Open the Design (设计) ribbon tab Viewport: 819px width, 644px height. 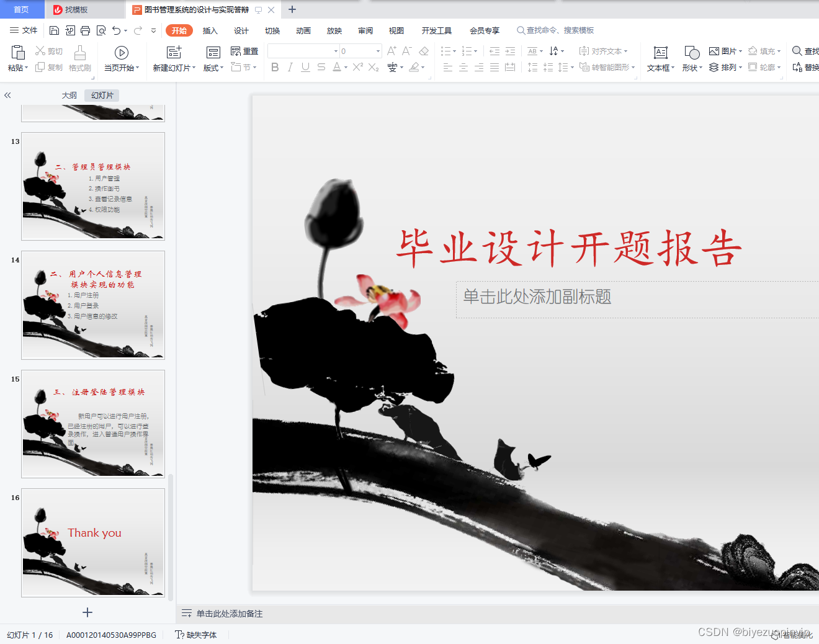[x=241, y=30]
